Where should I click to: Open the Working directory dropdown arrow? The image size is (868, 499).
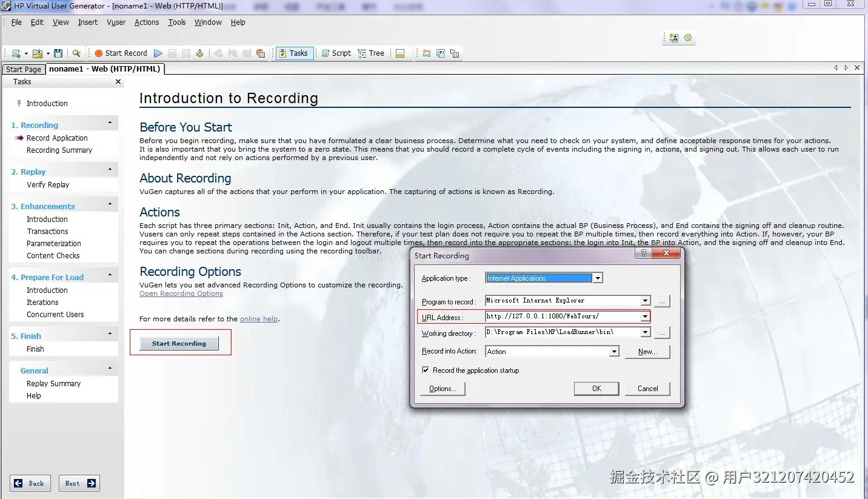coord(645,332)
